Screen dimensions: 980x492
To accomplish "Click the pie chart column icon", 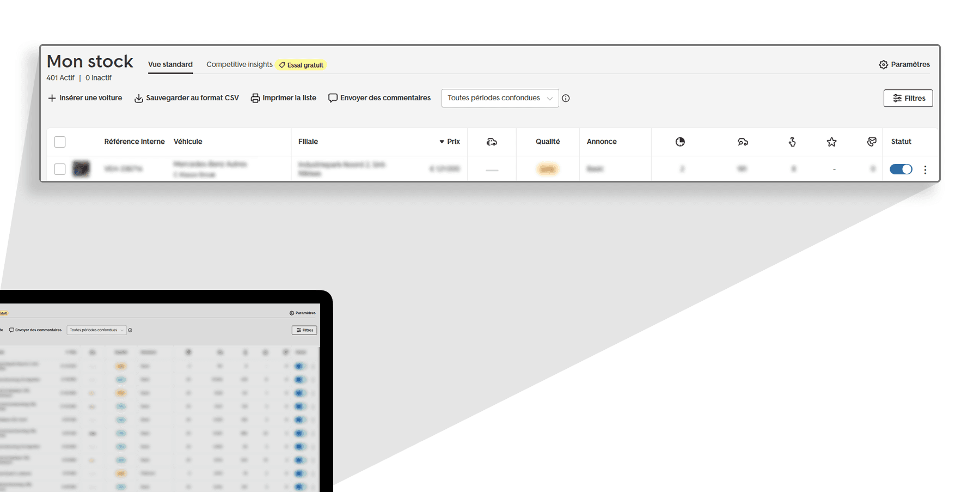I will click(680, 142).
